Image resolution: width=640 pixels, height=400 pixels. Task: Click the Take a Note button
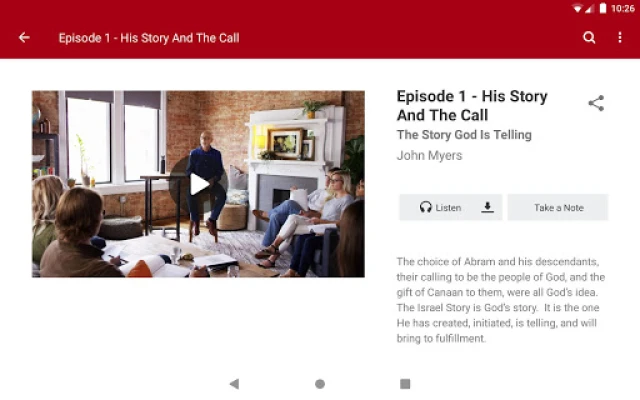(x=558, y=207)
